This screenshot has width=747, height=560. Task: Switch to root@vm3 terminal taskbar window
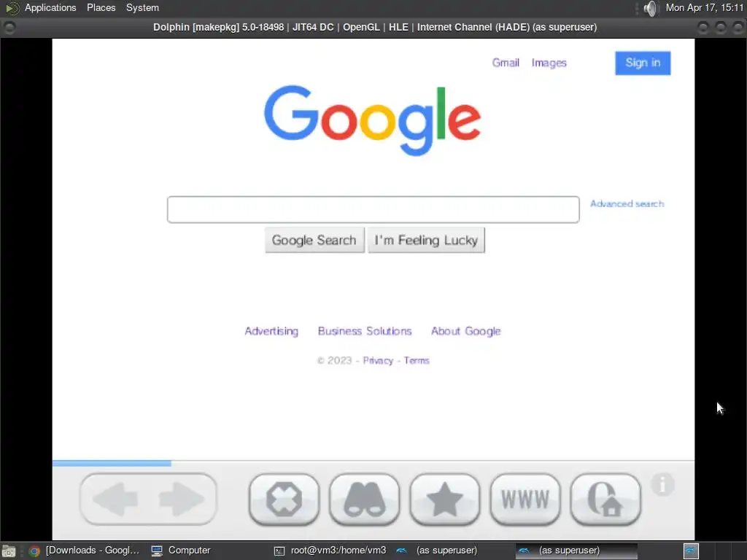[330, 551]
